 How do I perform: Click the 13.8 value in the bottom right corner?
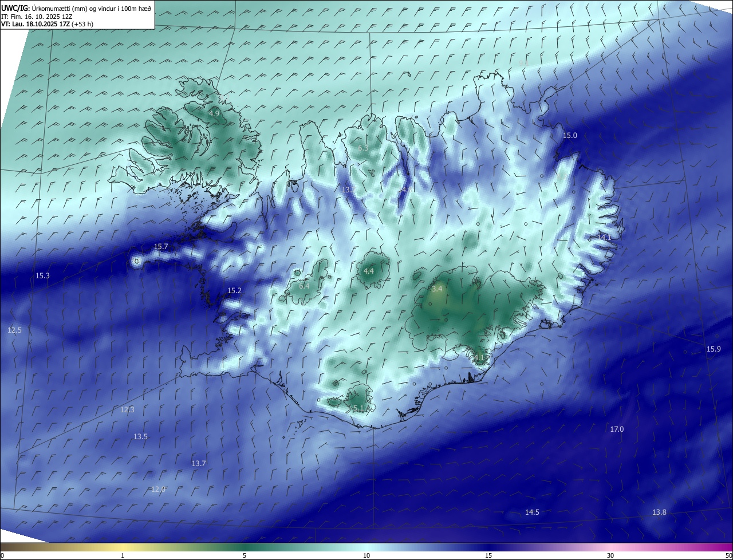659,512
